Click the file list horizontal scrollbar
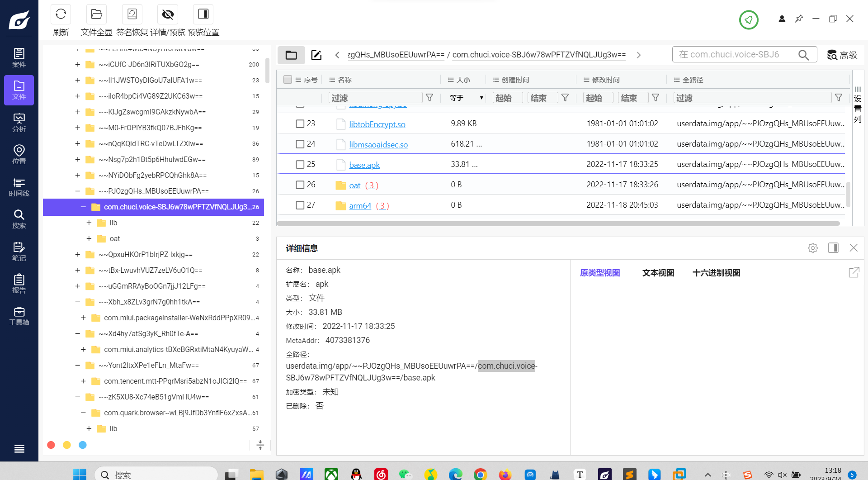Viewport: 868px width, 480px height. pyautogui.click(x=558, y=223)
